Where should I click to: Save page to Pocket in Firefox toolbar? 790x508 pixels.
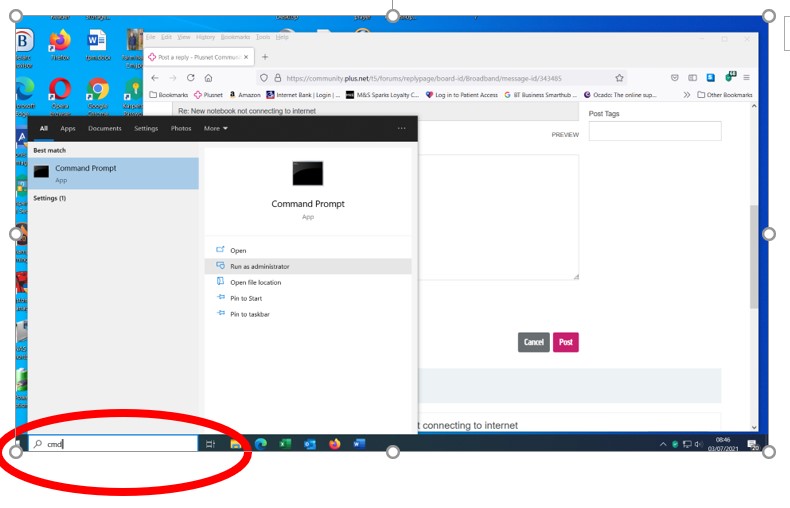(x=675, y=78)
